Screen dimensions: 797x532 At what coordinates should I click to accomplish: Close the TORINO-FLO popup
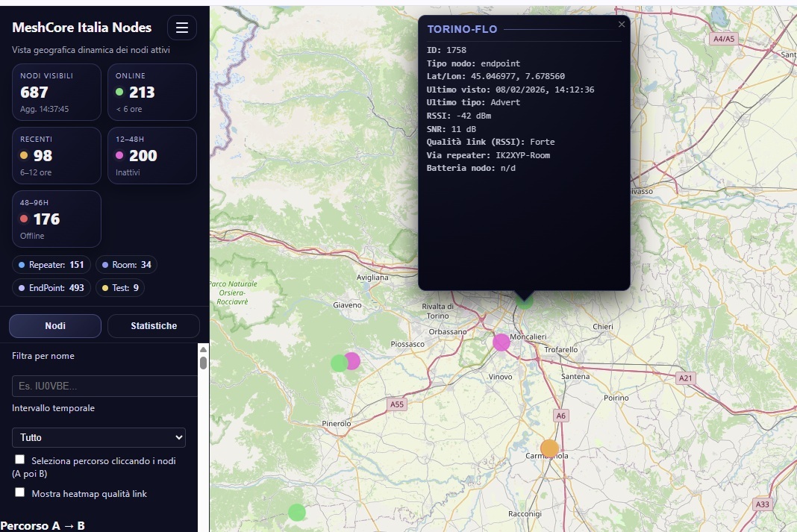click(x=622, y=24)
